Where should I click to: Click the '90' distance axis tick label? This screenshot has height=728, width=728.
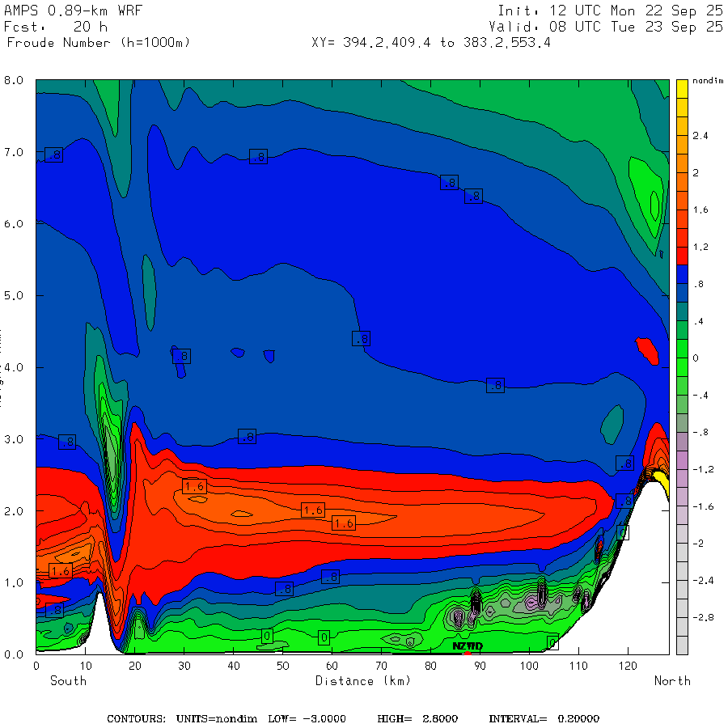click(x=480, y=666)
